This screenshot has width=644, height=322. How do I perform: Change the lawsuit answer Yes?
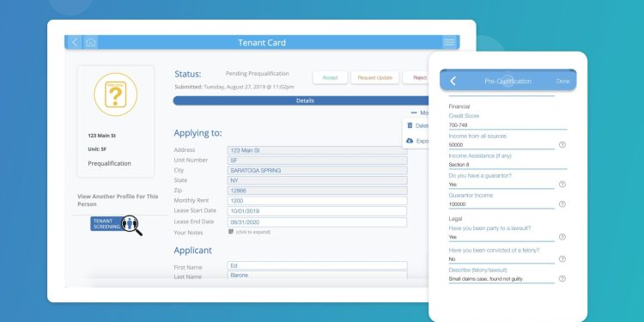pos(501,237)
